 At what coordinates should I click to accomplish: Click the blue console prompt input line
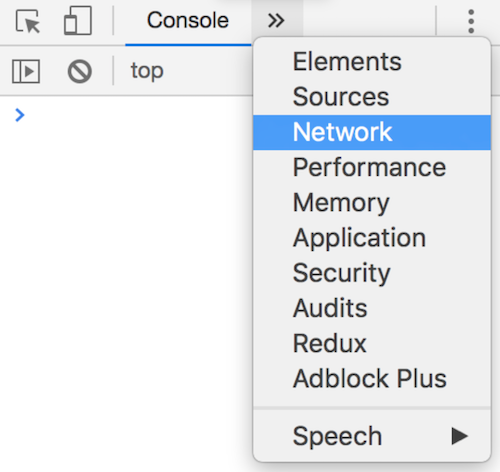(x=126, y=115)
